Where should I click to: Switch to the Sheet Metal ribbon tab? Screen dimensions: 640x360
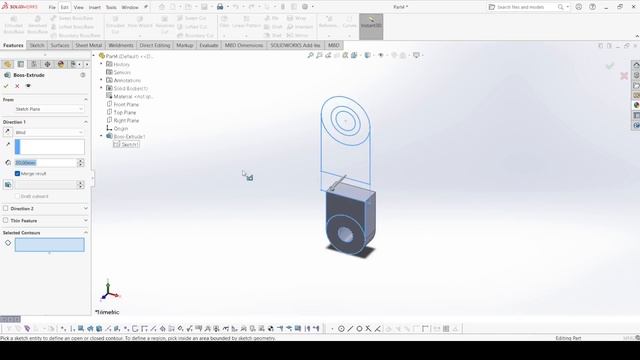(x=89, y=45)
